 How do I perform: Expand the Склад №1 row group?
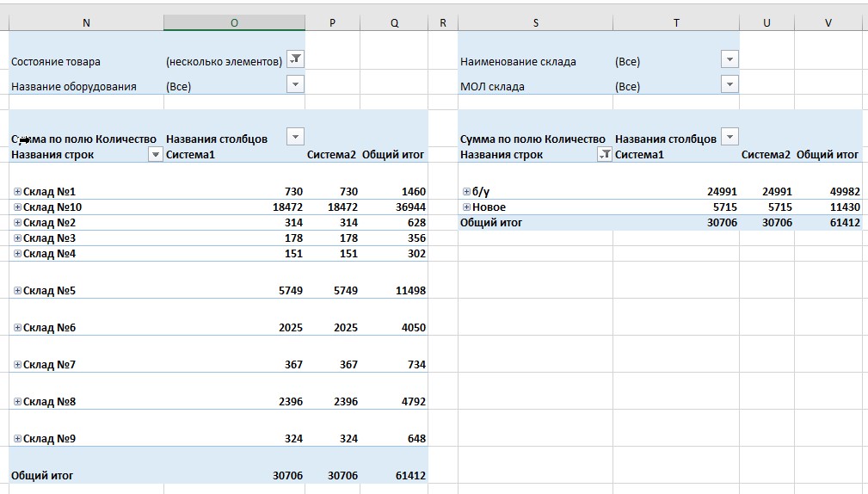click(17, 192)
